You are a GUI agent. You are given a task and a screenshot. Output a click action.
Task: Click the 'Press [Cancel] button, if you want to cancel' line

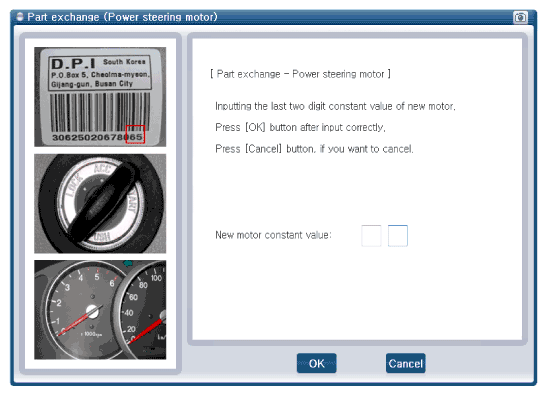(x=314, y=149)
